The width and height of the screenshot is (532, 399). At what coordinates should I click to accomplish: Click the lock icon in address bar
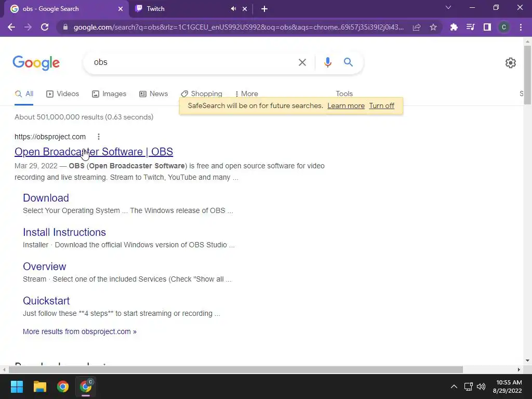coord(65,27)
